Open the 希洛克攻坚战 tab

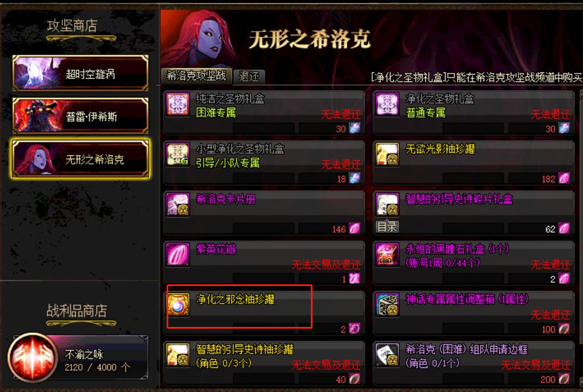tap(196, 76)
